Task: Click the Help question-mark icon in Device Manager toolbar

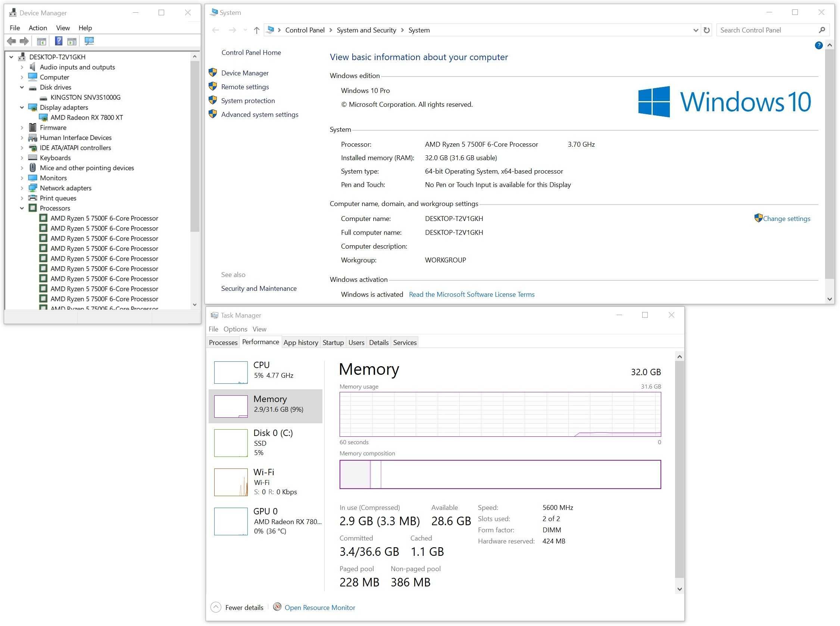Action: [x=58, y=41]
